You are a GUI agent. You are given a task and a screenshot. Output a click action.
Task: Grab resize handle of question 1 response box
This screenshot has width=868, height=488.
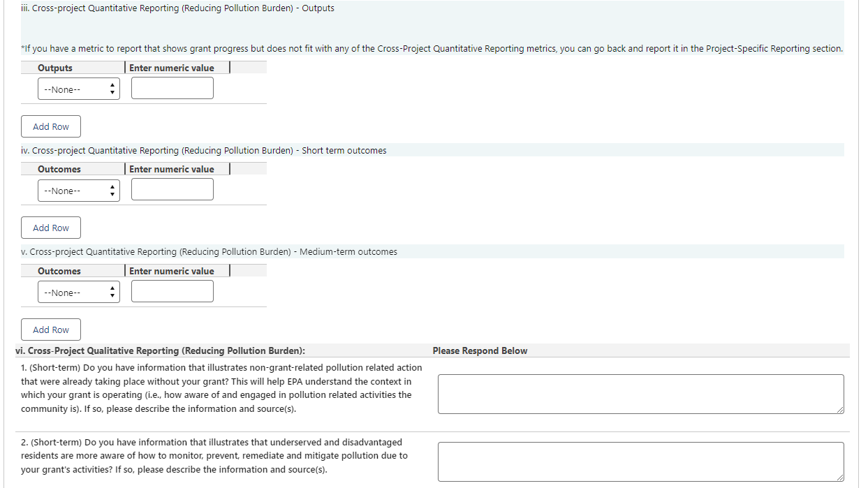coord(840,410)
